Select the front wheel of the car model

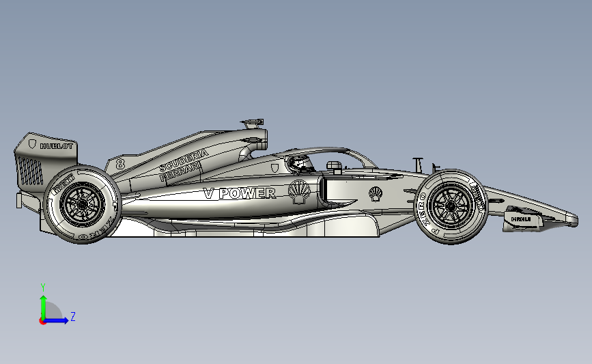[x=451, y=206]
